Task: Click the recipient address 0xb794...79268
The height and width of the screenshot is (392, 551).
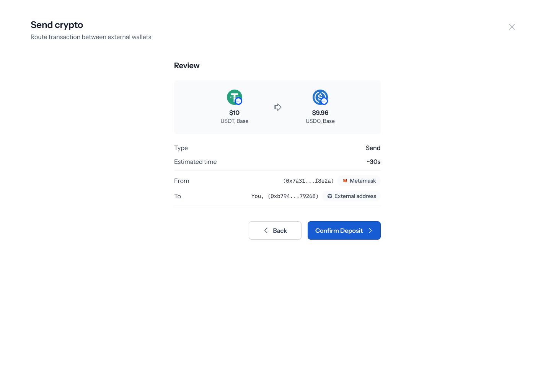Action: pyautogui.click(x=293, y=196)
